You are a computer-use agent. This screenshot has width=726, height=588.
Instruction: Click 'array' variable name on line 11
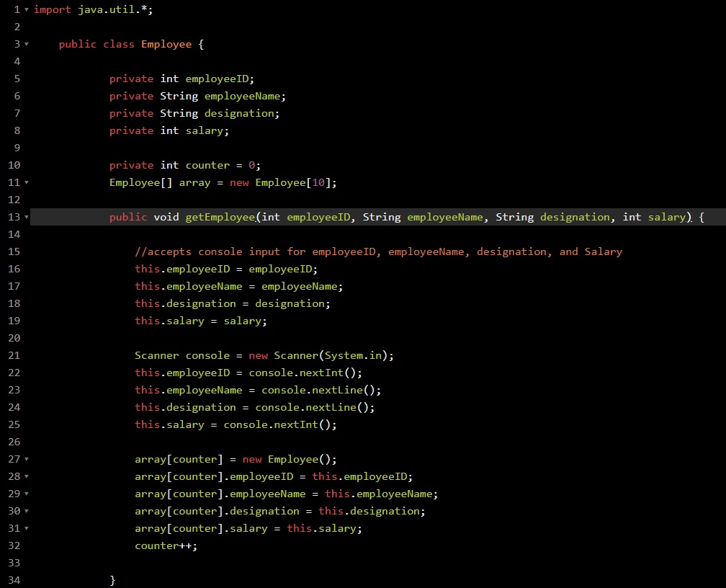194,182
